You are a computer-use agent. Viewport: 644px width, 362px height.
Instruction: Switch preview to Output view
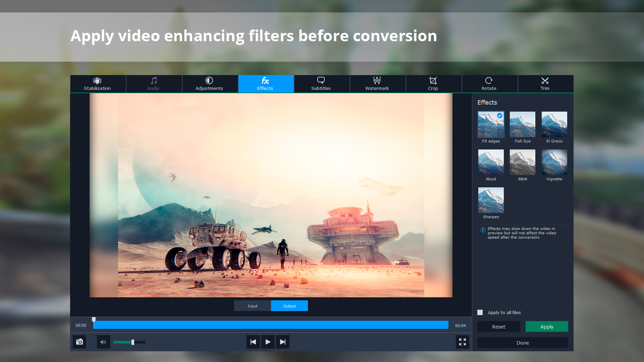[289, 306]
